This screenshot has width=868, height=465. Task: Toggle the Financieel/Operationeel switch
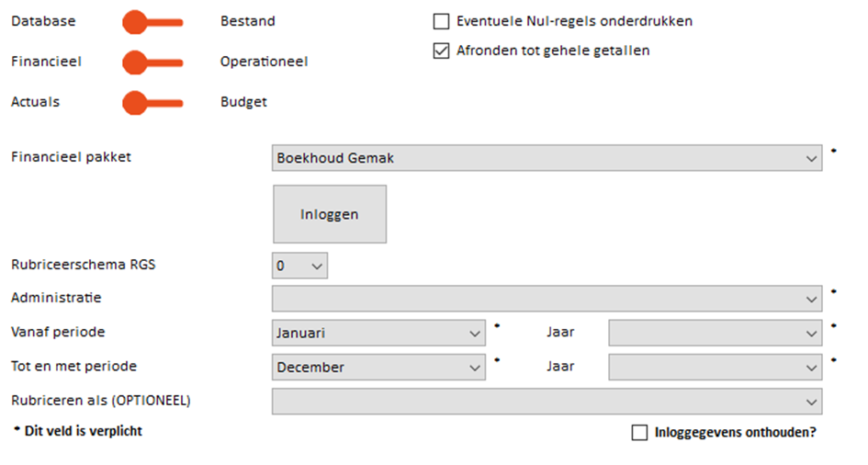click(x=152, y=62)
